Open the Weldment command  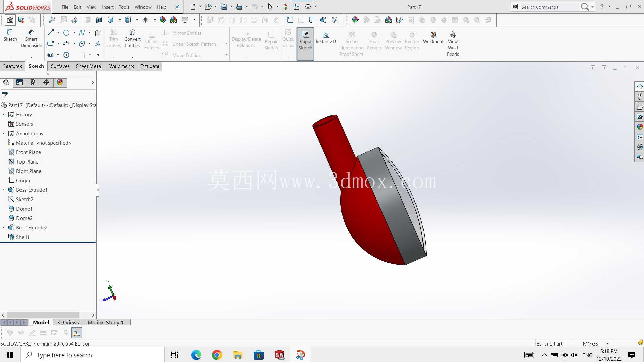[433, 38]
